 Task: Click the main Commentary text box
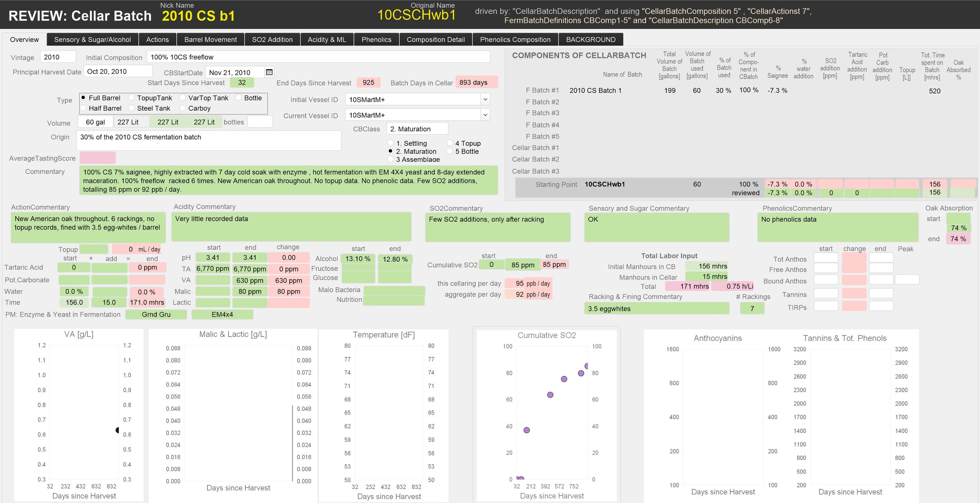(x=289, y=181)
